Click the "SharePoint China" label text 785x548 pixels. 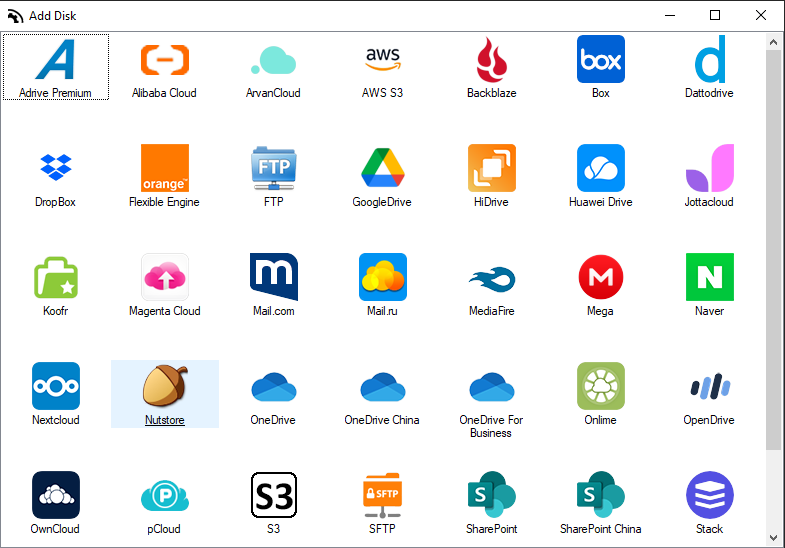[601, 529]
